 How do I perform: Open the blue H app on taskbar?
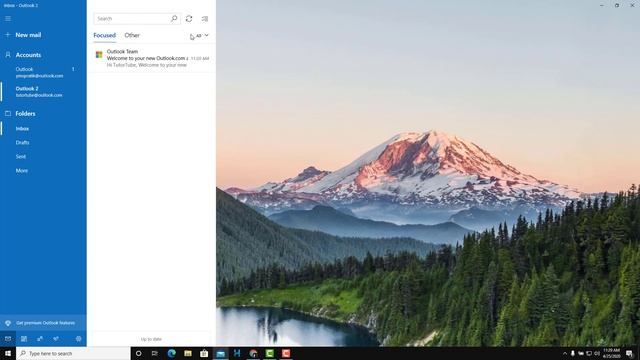pos(237,353)
